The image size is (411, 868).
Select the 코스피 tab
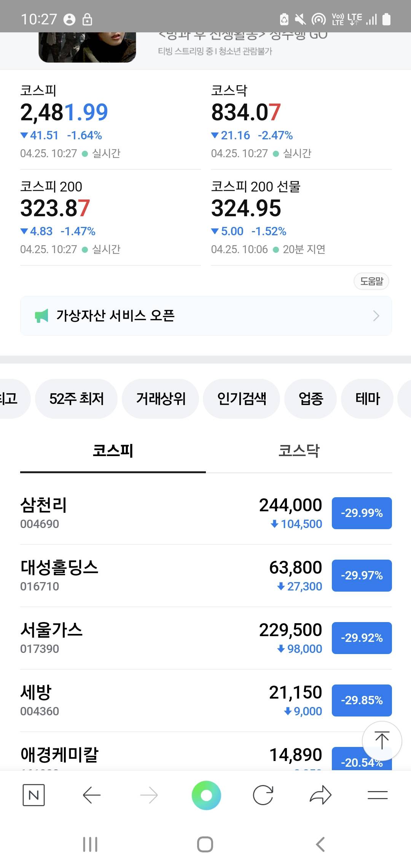113,451
